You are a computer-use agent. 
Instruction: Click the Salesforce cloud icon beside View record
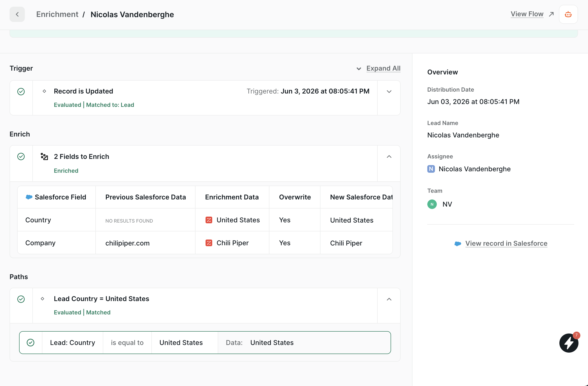pyautogui.click(x=458, y=244)
